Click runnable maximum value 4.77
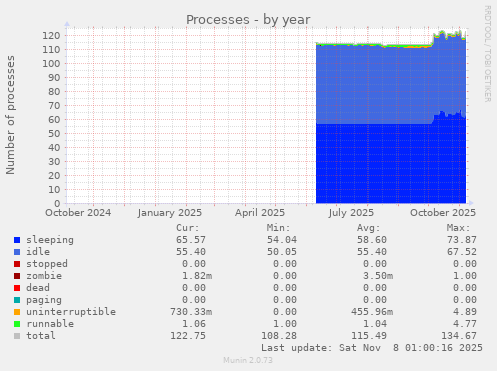Image resolution: width=497 pixels, height=371 pixels. point(465,324)
